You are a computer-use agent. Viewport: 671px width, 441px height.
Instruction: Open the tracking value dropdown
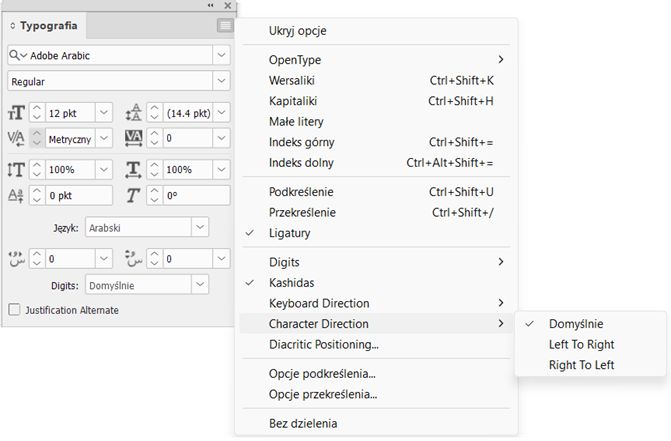221,138
